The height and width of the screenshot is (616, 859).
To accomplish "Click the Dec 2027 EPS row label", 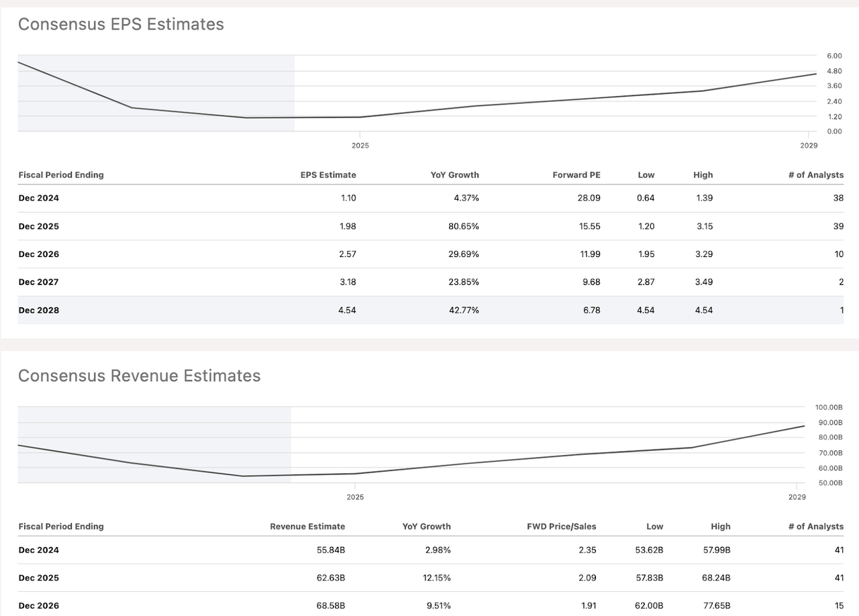I will tap(39, 283).
